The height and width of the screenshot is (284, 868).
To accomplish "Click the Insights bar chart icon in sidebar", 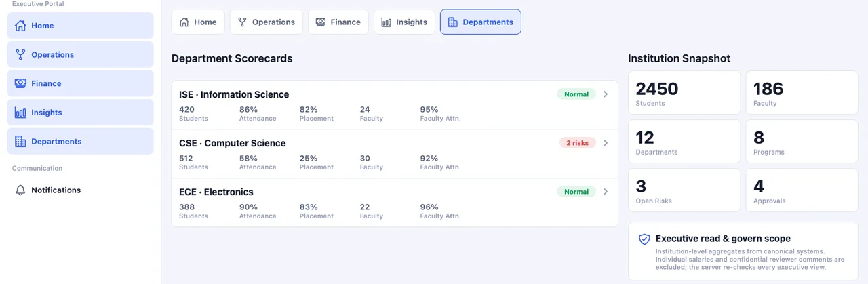I will coord(20,113).
